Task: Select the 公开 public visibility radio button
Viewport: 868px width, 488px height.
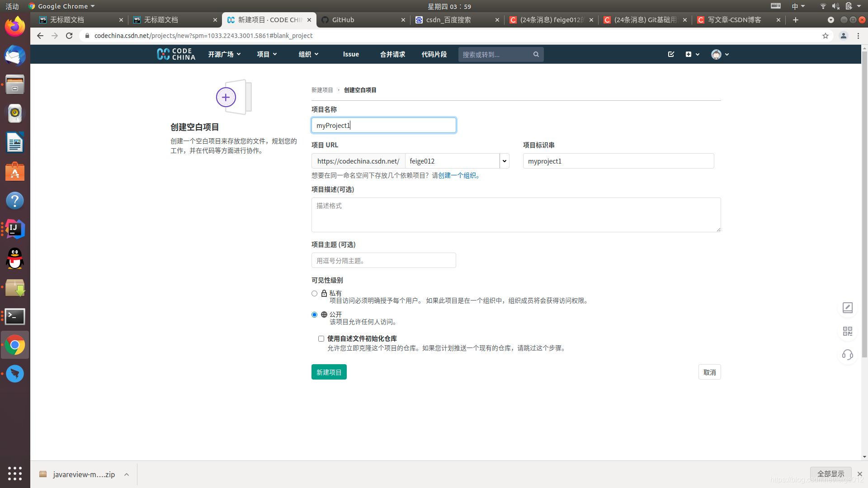Action: click(314, 314)
